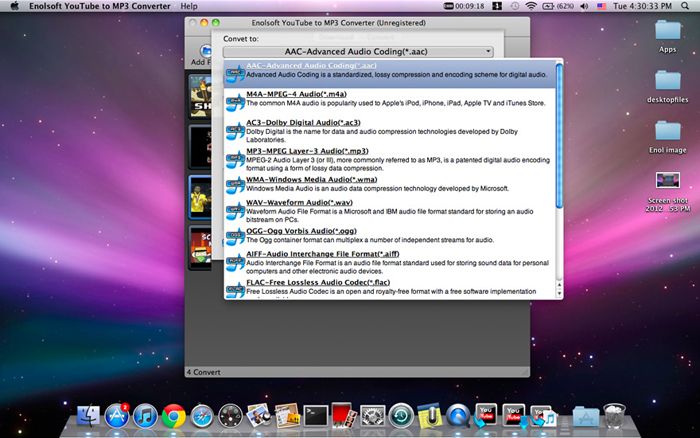Select the second dark video thumbnail
This screenshot has height=438, width=700.
[200, 146]
